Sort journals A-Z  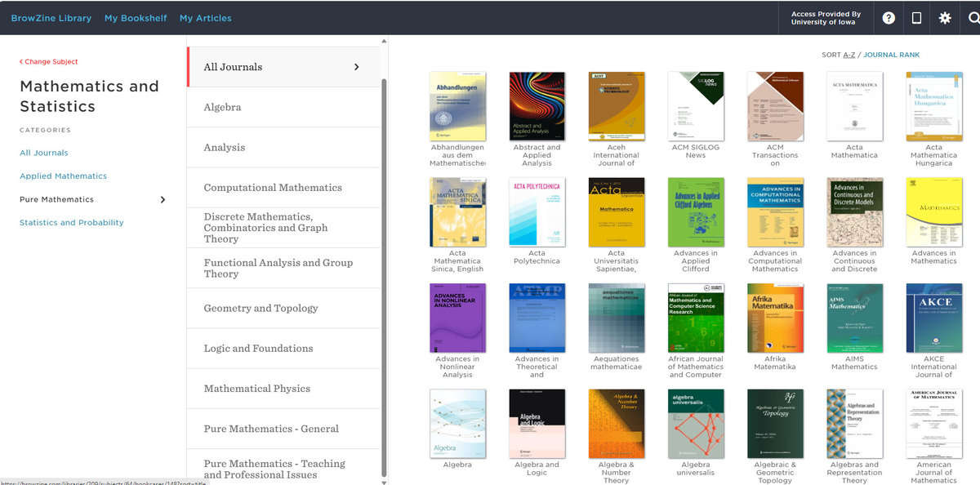(849, 55)
